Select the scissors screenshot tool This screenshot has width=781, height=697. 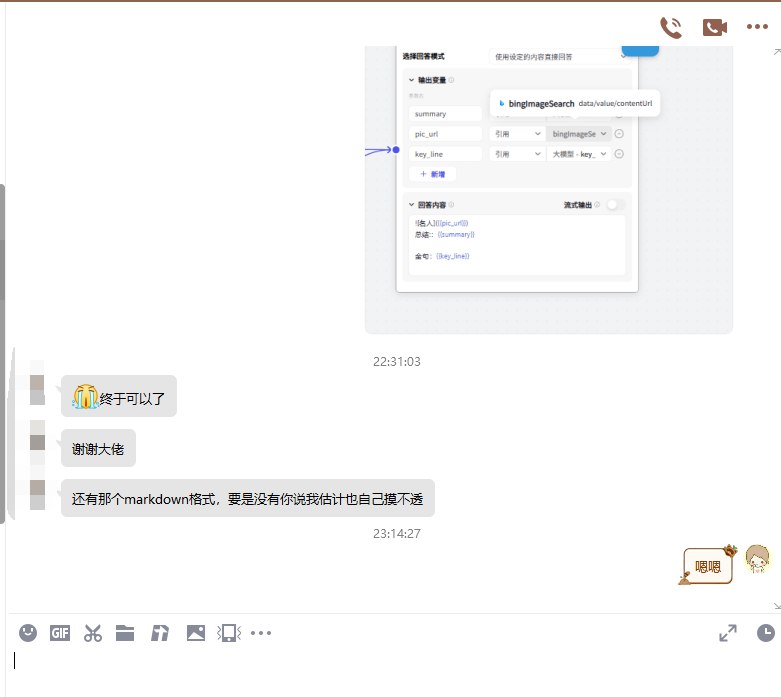click(93, 633)
